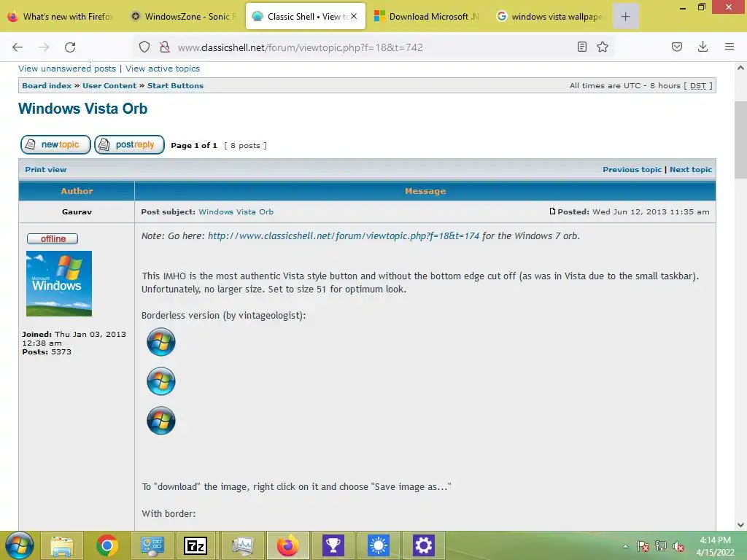The width and height of the screenshot is (747, 560).
Task: Toggle reader view icon
Action: [x=581, y=47]
